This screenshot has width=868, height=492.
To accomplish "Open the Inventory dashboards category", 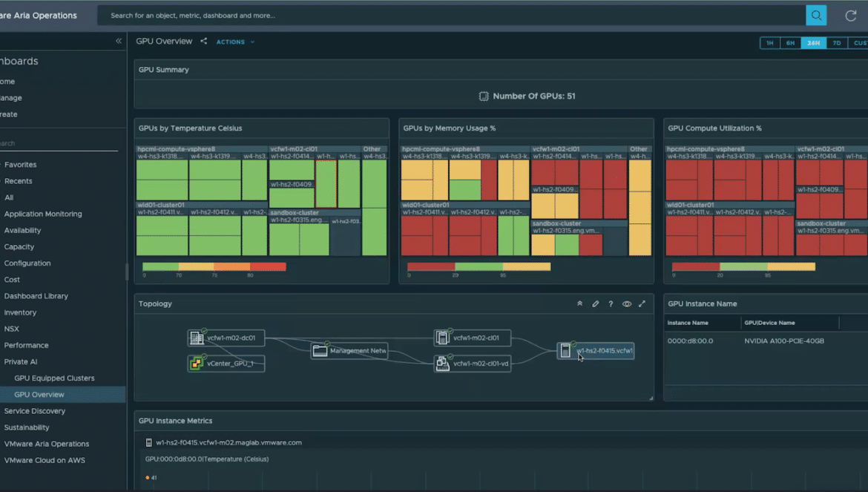I will tap(21, 312).
